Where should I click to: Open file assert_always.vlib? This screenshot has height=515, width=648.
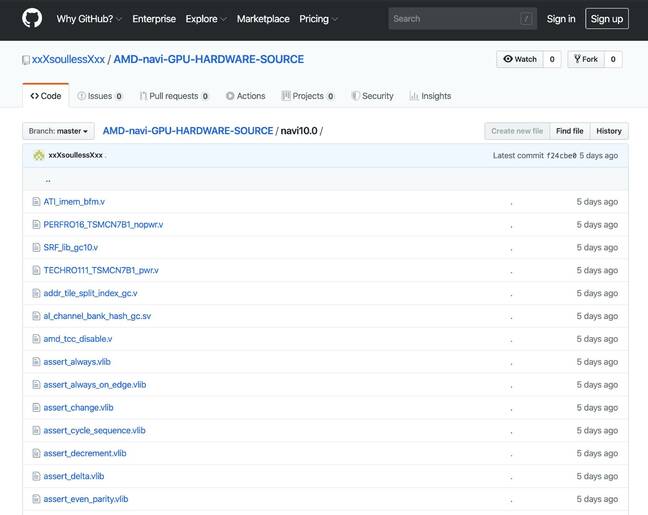(x=77, y=362)
